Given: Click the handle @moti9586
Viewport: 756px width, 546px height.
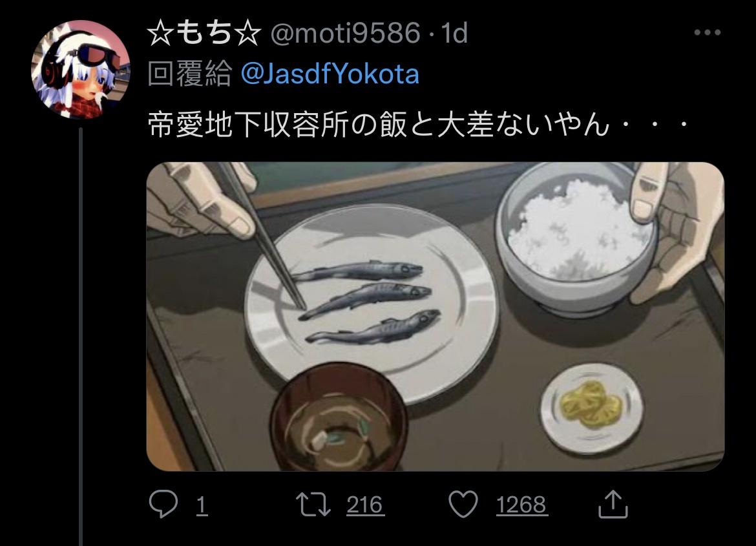Looking at the screenshot, I should click(x=345, y=34).
